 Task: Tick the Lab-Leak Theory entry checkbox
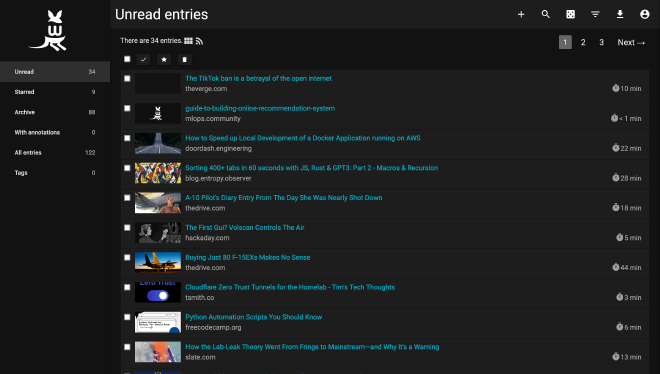tap(127, 347)
